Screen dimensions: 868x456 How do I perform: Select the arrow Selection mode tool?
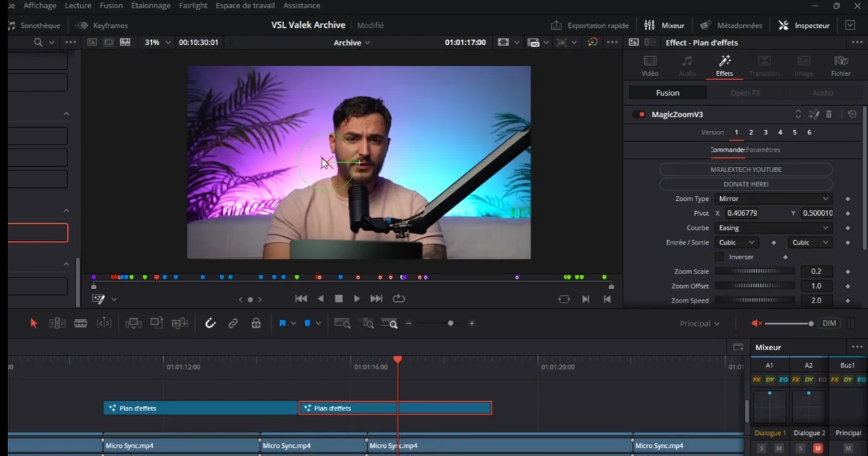click(x=33, y=324)
